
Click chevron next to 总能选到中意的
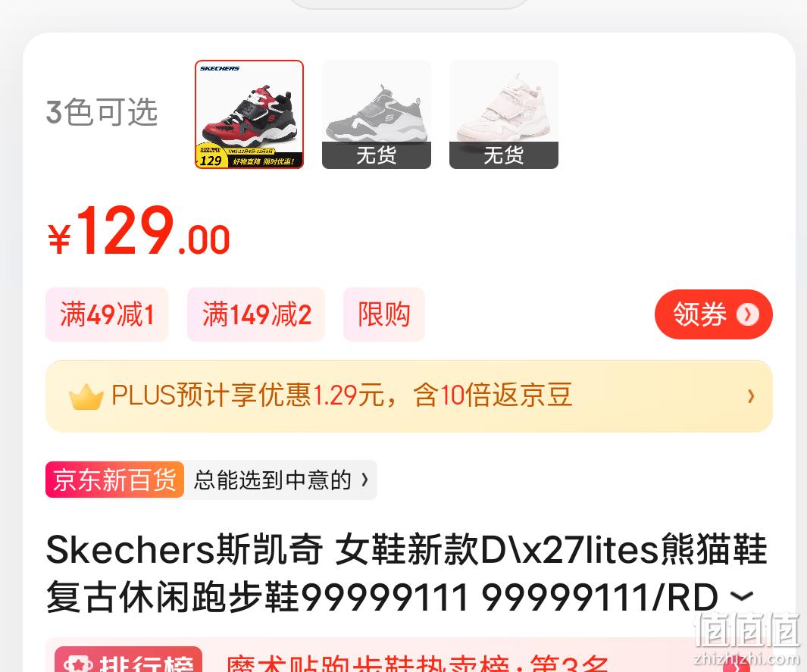(365, 480)
